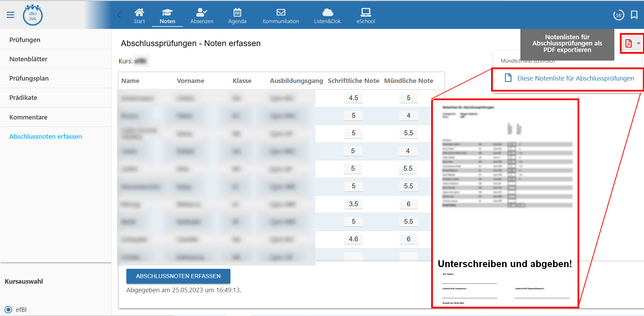
Task: Click the empty written grade field in last row
Action: [353, 256]
